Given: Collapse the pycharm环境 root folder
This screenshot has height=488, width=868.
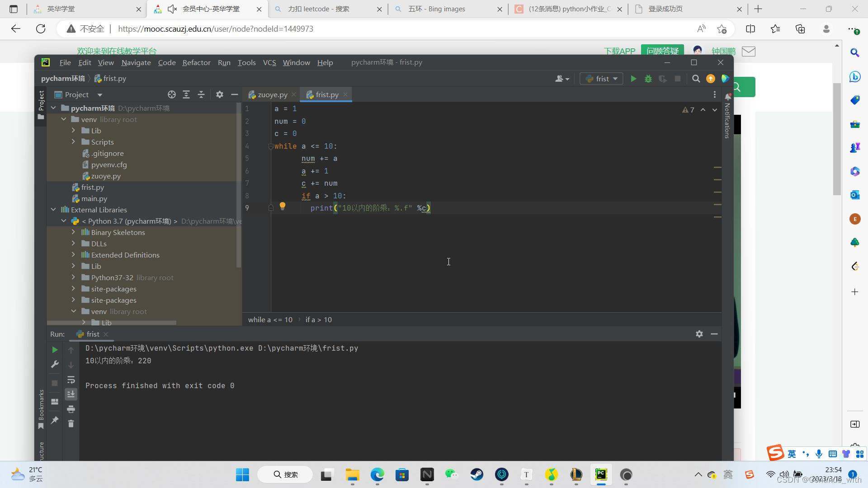Looking at the screenshot, I should pyautogui.click(x=53, y=108).
